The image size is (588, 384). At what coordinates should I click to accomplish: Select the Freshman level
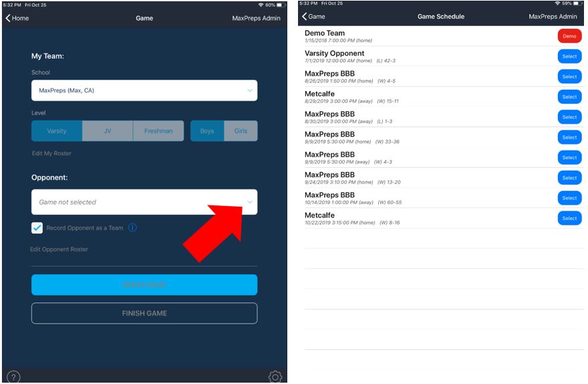click(158, 131)
